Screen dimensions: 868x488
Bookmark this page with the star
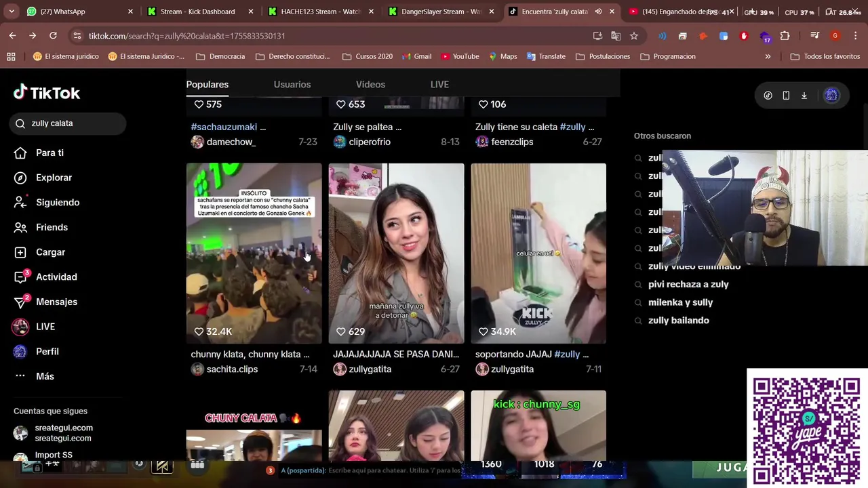coord(634,36)
